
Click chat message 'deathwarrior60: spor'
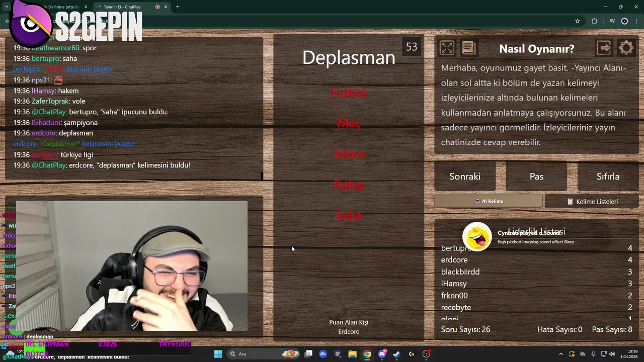(x=55, y=48)
